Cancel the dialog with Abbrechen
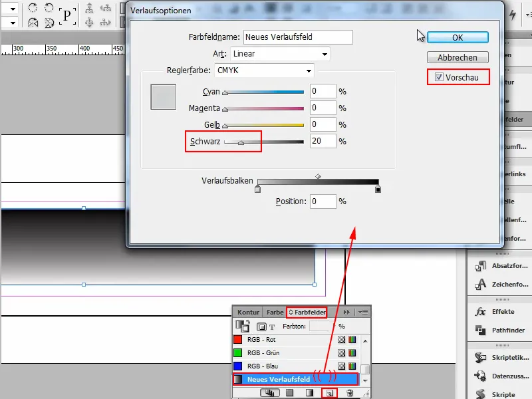 click(x=458, y=57)
